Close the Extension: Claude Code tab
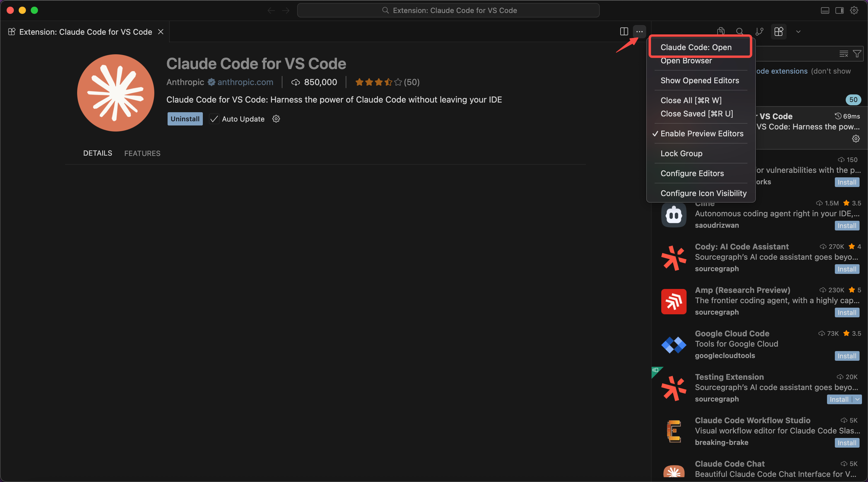The width and height of the screenshot is (868, 482). pyautogui.click(x=161, y=32)
